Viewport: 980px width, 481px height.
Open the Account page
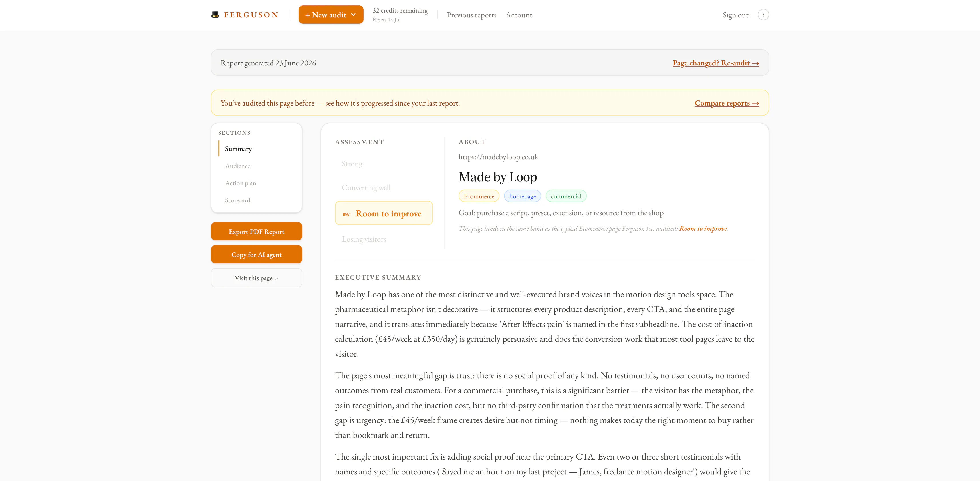pyautogui.click(x=519, y=15)
